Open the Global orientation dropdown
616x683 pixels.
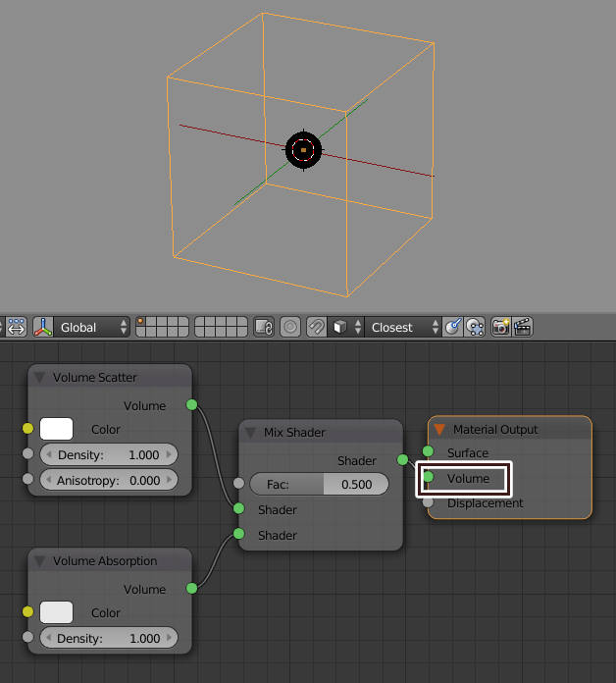92,327
